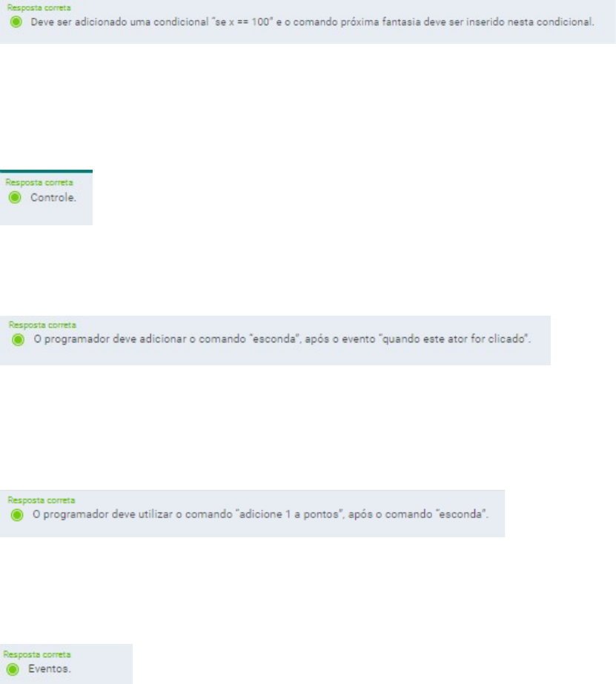Click "Resposta correta" label above "Controle."

25,181
